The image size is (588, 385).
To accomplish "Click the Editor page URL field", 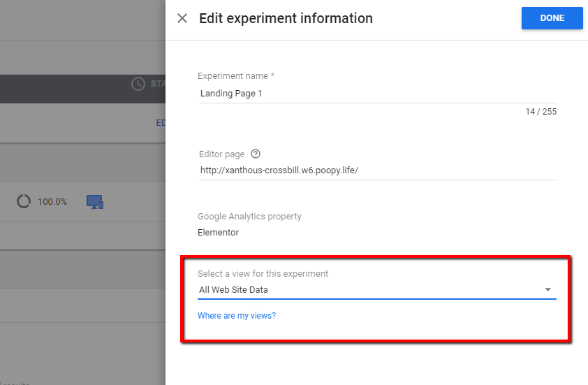I will pyautogui.click(x=377, y=170).
